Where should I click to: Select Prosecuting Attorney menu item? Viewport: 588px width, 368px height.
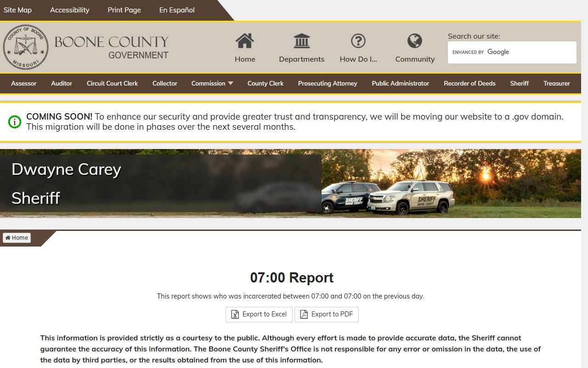click(328, 83)
